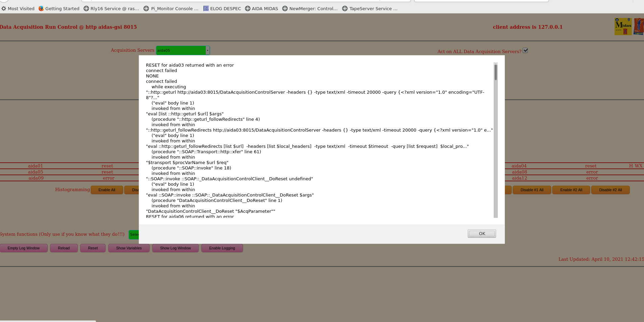
Task: Toggle Act on ALL Data Acquisition Servers checkbox
Action: point(525,50)
